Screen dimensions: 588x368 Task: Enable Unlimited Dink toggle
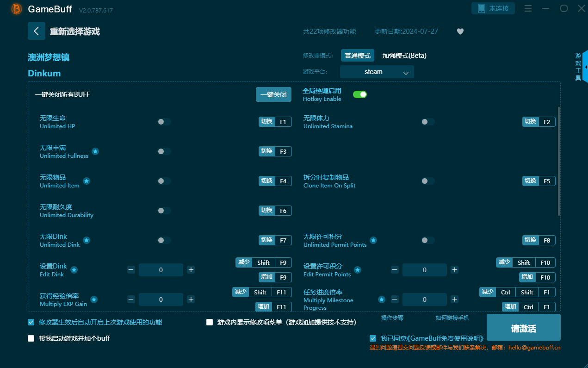164,240
